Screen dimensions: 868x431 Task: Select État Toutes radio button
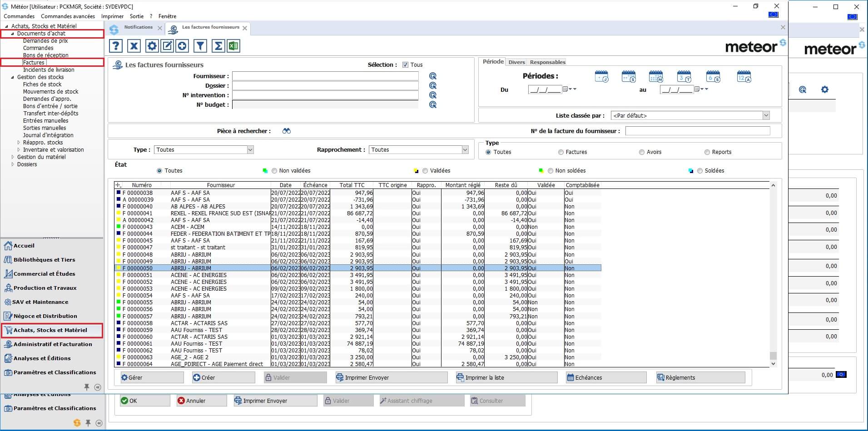pos(159,171)
